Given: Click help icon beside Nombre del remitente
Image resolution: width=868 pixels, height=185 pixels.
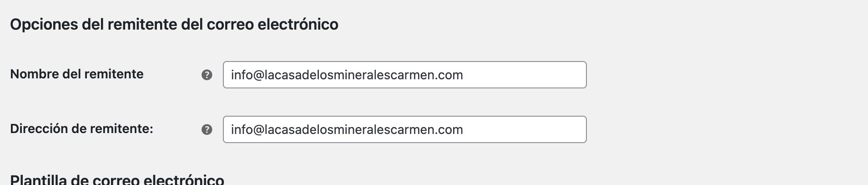Looking at the screenshot, I should (207, 75).
